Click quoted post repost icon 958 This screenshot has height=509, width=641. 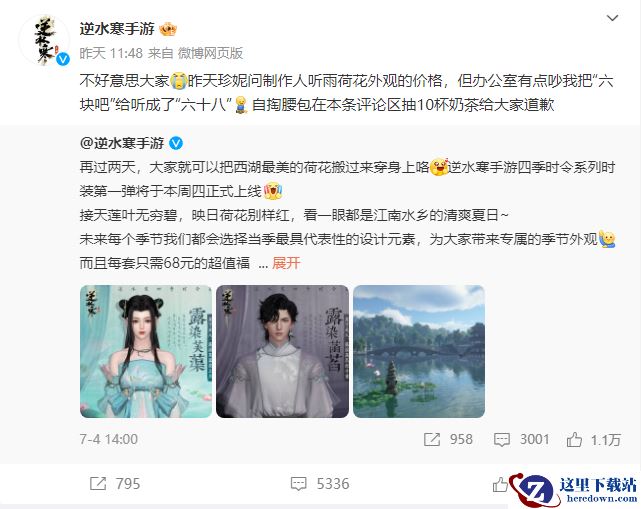coord(432,439)
